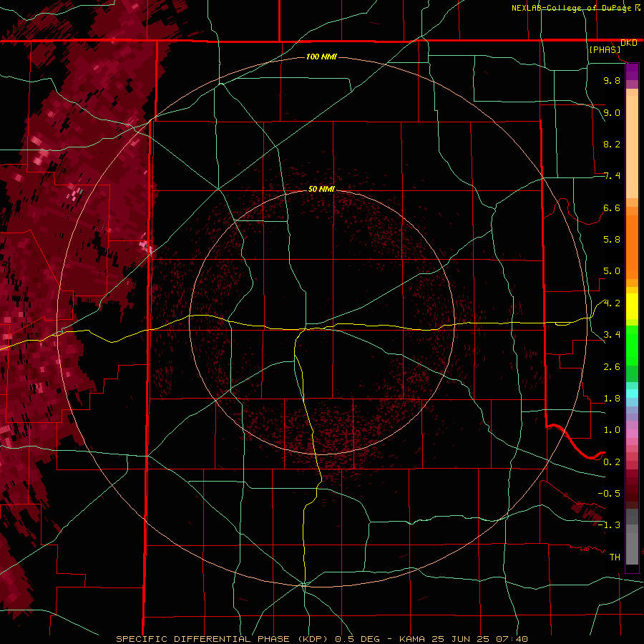This screenshot has height=644, width=644.
Task: Click the 9.8 value on color scale
Action: [x=612, y=80]
